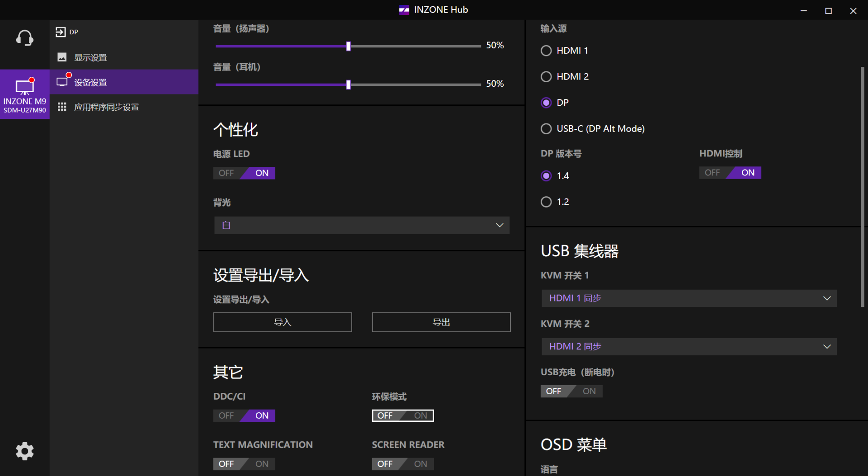Click the 设备设置 monitor icon
868x476 pixels.
point(63,81)
